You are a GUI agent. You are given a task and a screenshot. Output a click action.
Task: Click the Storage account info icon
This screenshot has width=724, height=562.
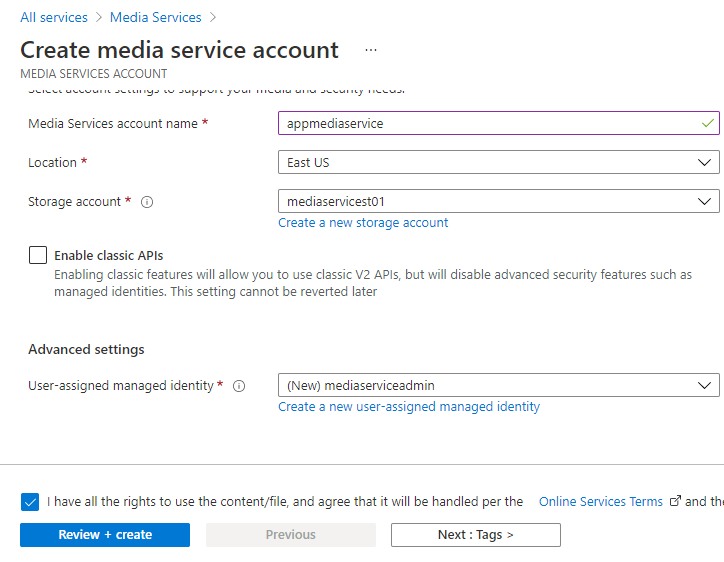coord(147,202)
